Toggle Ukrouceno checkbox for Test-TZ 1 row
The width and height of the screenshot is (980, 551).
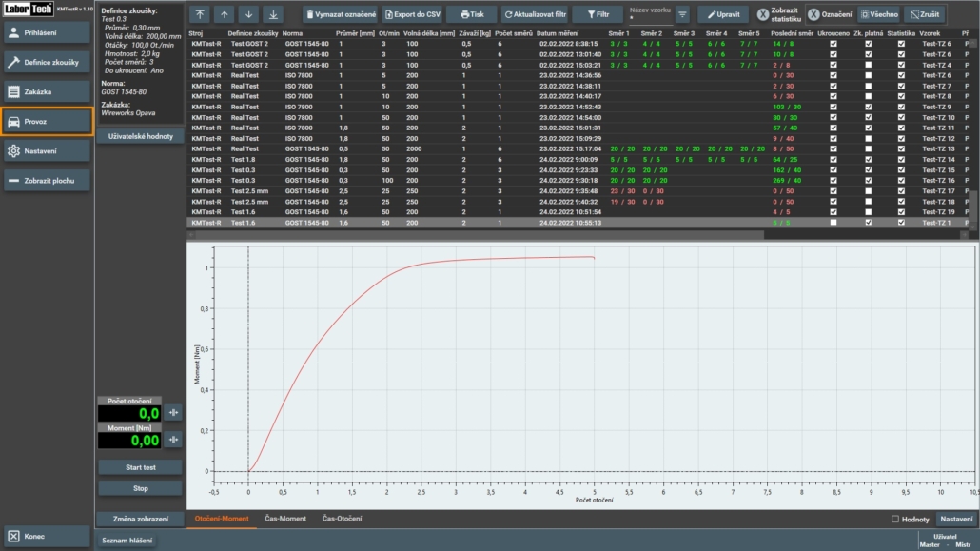coord(833,223)
